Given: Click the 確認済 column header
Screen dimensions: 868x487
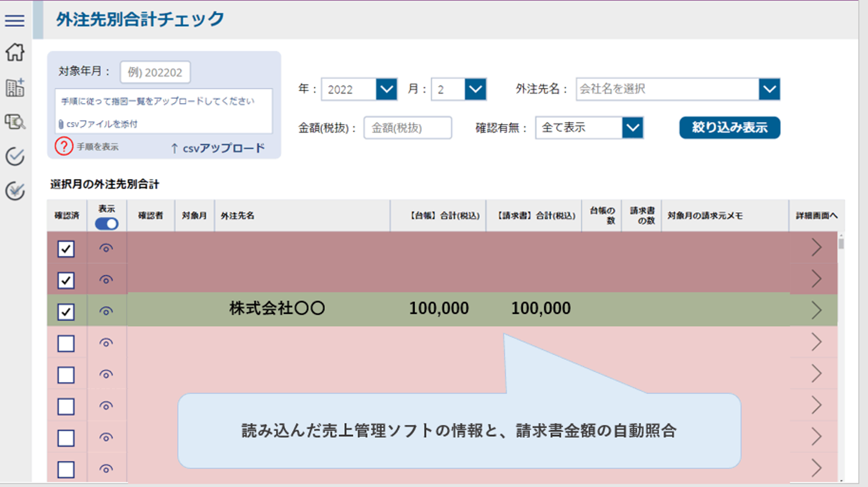Looking at the screenshot, I should tap(67, 216).
